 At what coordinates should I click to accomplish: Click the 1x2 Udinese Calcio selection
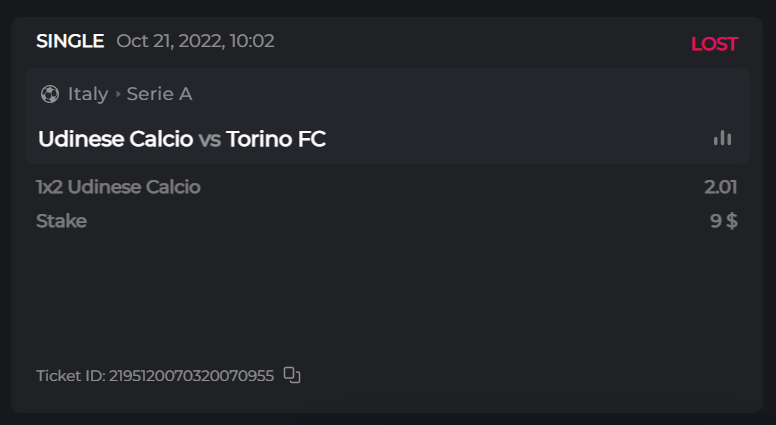(x=118, y=187)
